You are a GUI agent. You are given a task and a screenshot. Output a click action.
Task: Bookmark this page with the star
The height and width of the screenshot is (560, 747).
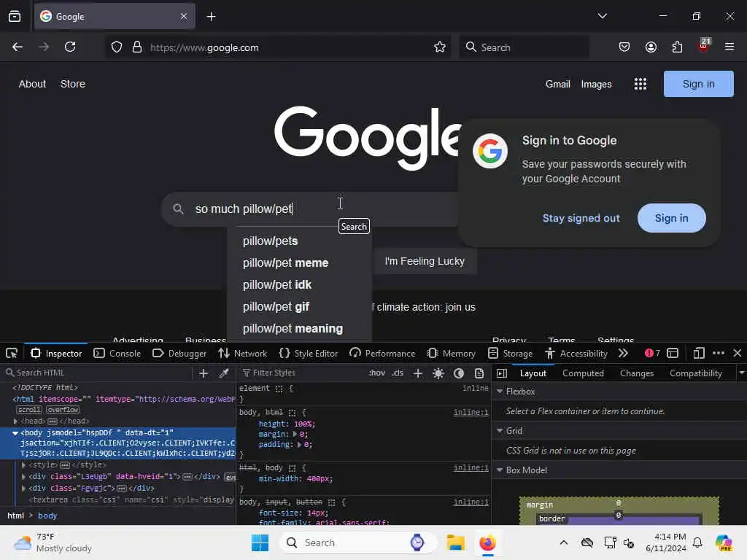(440, 47)
